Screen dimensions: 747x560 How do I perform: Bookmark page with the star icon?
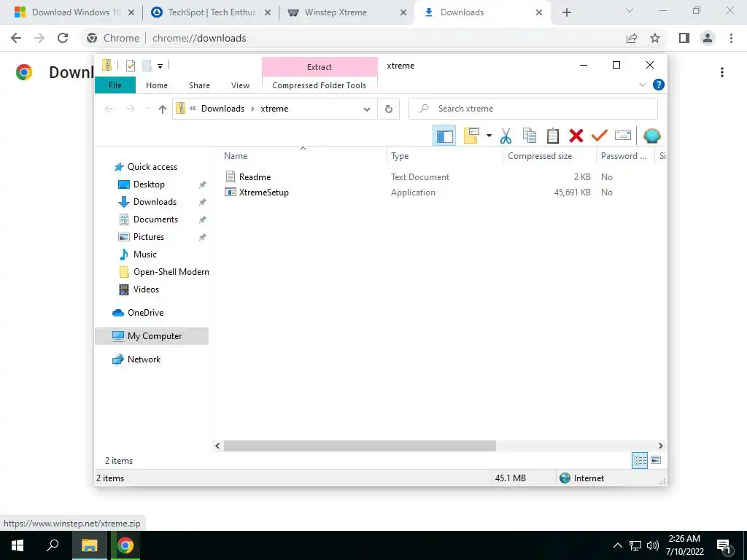pos(655,38)
